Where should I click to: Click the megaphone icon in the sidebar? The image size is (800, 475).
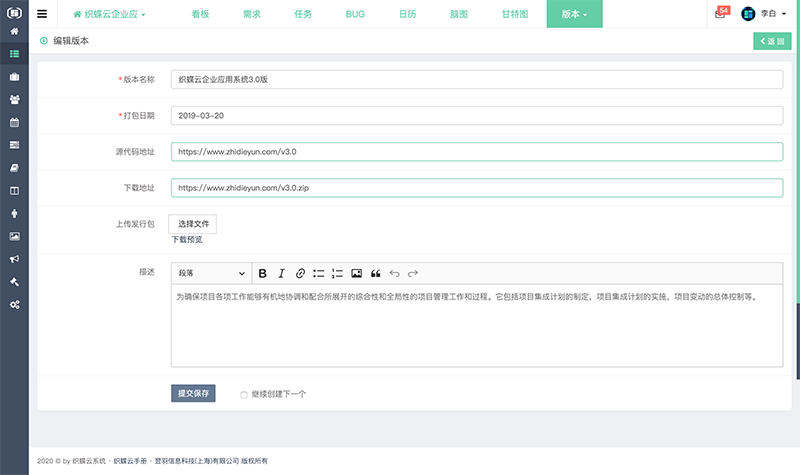point(14,259)
